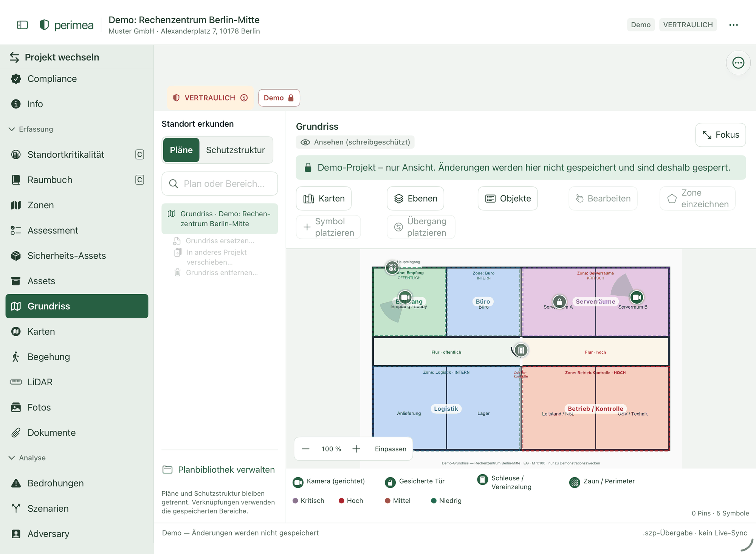This screenshot has width=756, height=554.
Task: Click the Serverräume zone label
Action: coord(595,301)
